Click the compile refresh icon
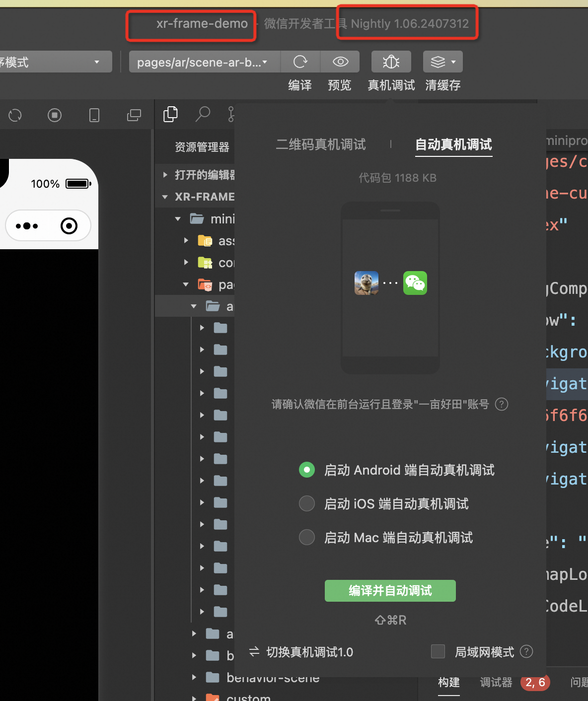 (x=300, y=62)
